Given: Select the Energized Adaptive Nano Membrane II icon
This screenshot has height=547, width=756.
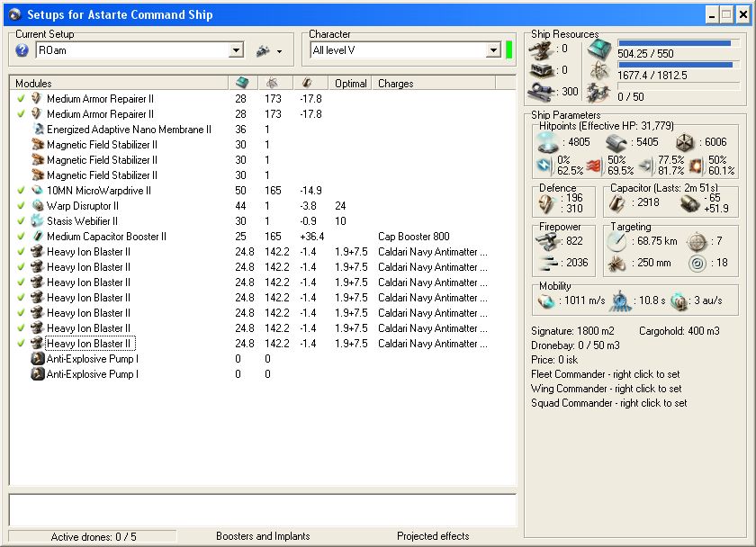Looking at the screenshot, I should 38,130.
